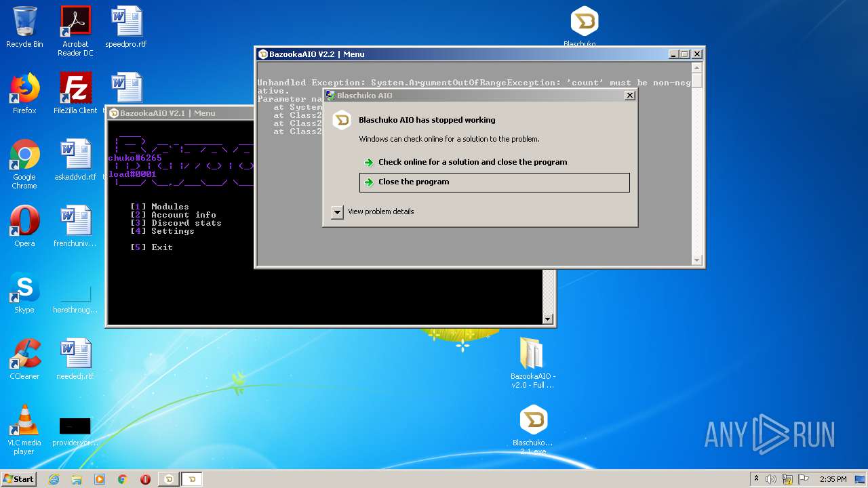Open the Recycle Bin desktop icon
Screen dimensions: 868x488
[24, 28]
